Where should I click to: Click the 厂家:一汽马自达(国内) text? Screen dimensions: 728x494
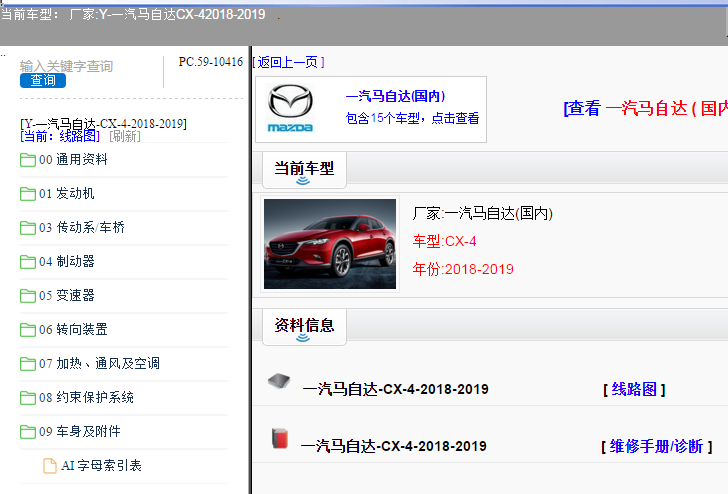482,214
